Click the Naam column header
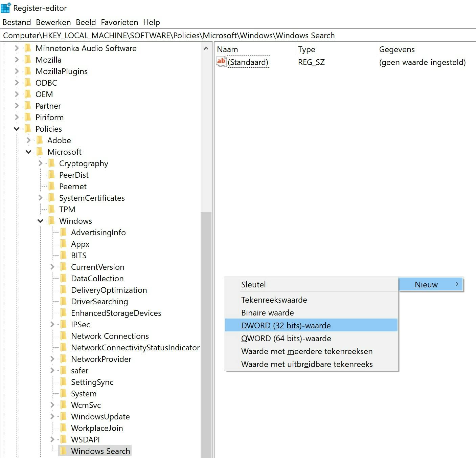The width and height of the screenshot is (476, 458). [x=255, y=49]
